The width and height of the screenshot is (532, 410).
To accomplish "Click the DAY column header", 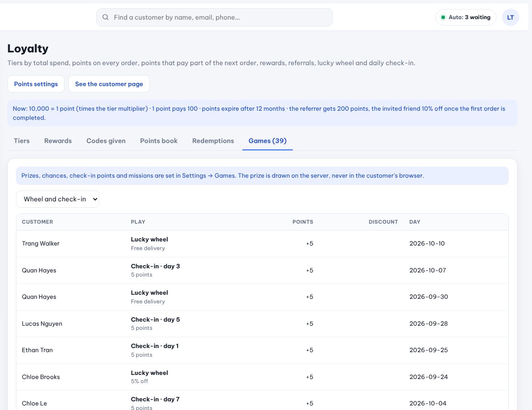I will [x=414, y=222].
